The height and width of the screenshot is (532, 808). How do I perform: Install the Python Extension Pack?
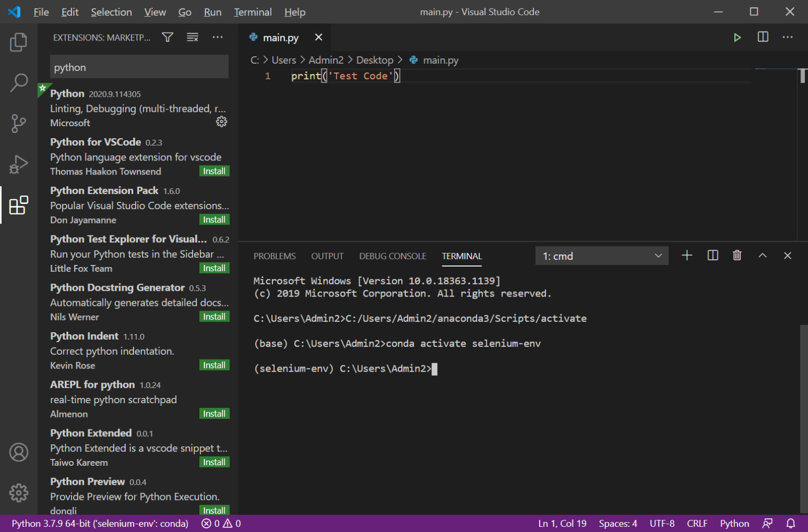click(x=214, y=219)
